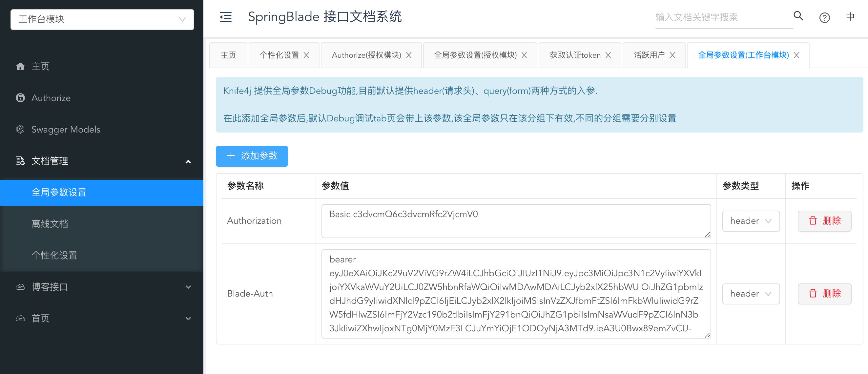This screenshot has width=868, height=374.
Task: Focus the 输入文档关键字搜索 search field
Action: coord(723,17)
